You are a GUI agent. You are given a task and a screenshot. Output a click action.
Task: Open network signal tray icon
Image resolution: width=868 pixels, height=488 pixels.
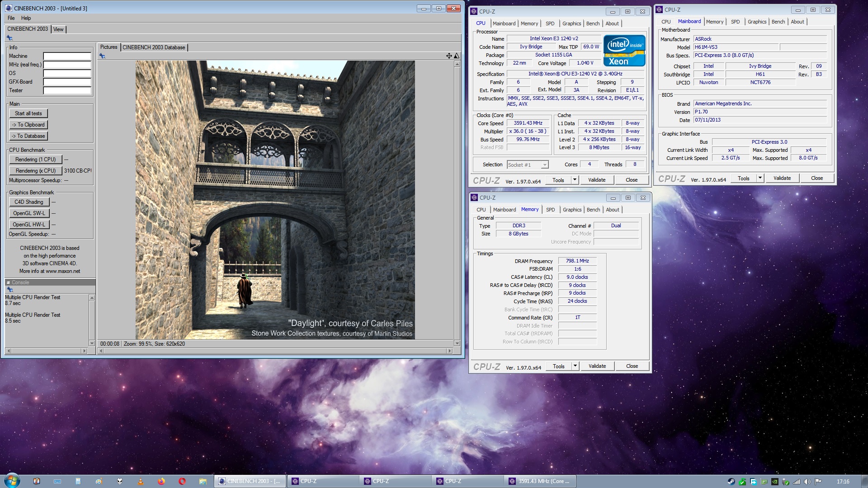tap(797, 482)
